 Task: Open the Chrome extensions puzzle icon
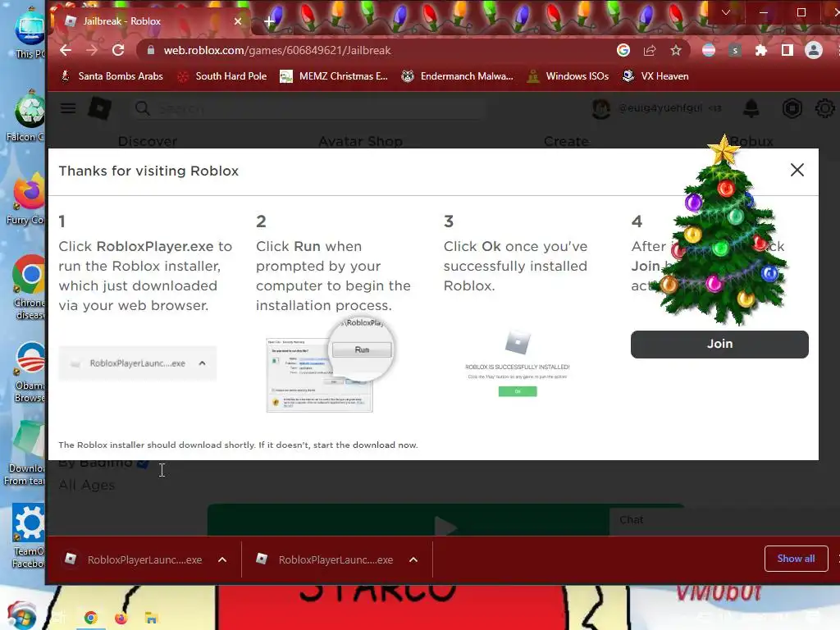pos(760,50)
